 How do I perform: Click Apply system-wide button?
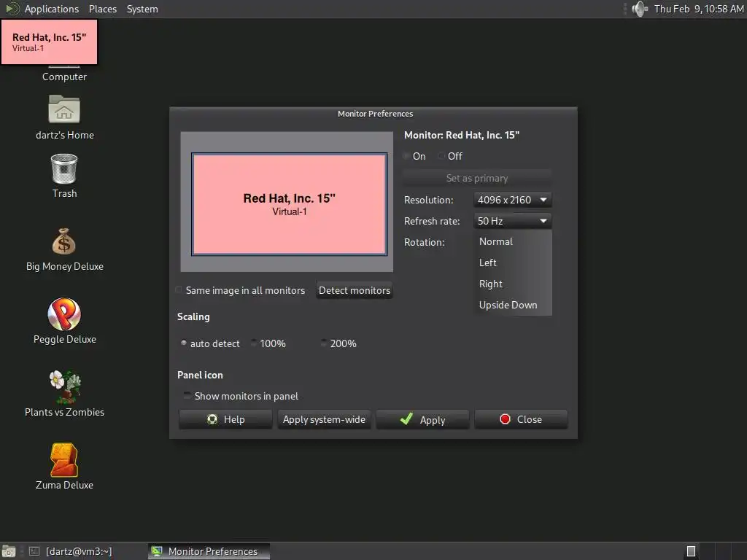click(x=324, y=419)
